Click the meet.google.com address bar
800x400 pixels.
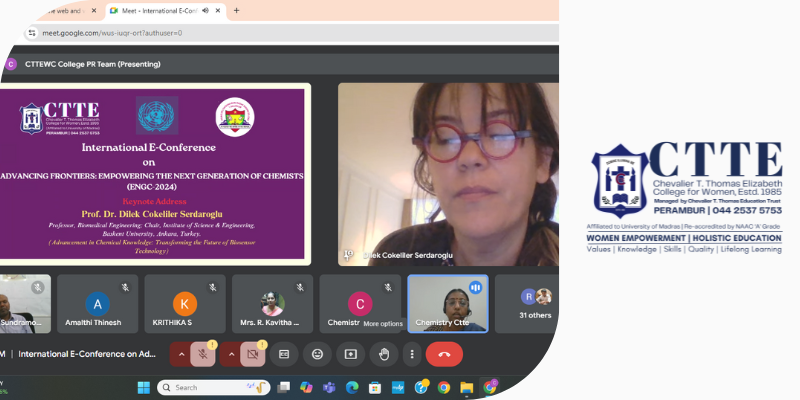click(291, 33)
